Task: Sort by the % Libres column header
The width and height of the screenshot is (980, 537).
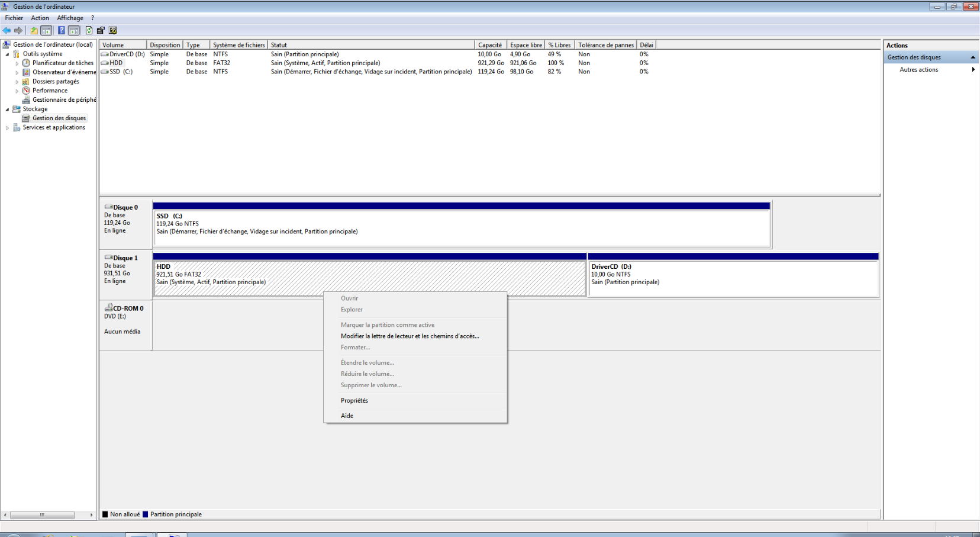Action: tap(559, 45)
